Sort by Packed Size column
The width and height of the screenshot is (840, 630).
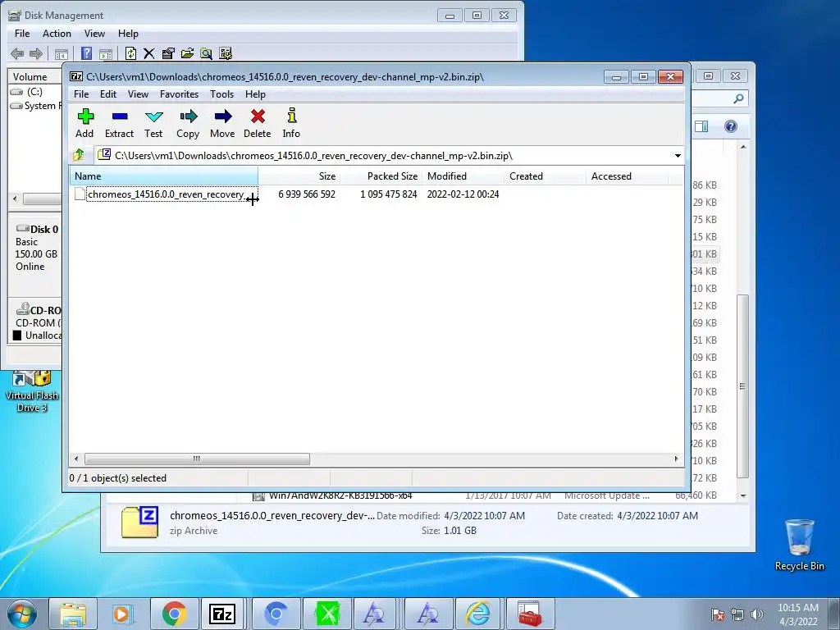click(x=381, y=176)
